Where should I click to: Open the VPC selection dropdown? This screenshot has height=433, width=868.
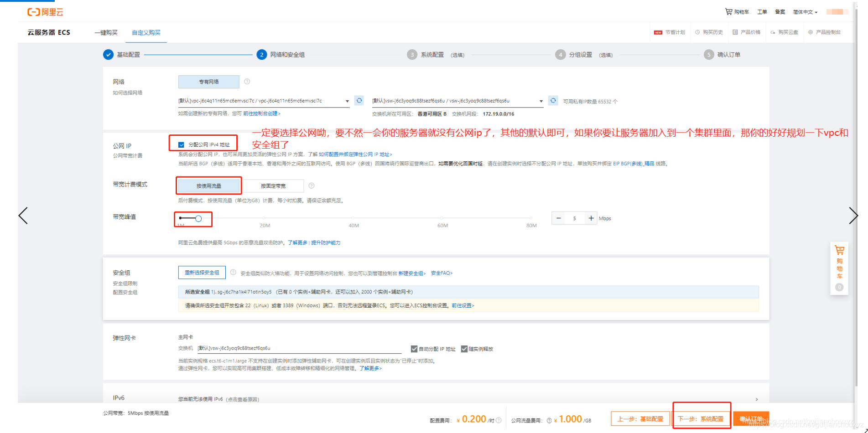click(264, 101)
